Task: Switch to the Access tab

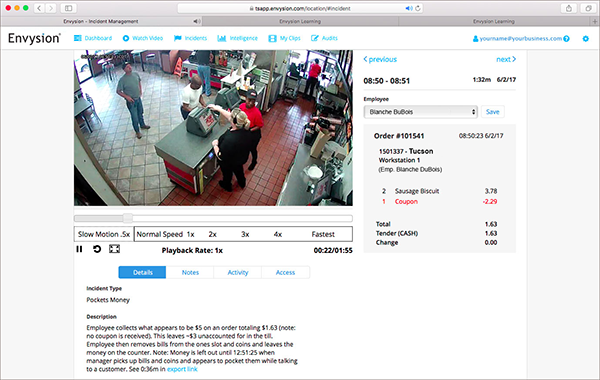Action: tap(285, 272)
